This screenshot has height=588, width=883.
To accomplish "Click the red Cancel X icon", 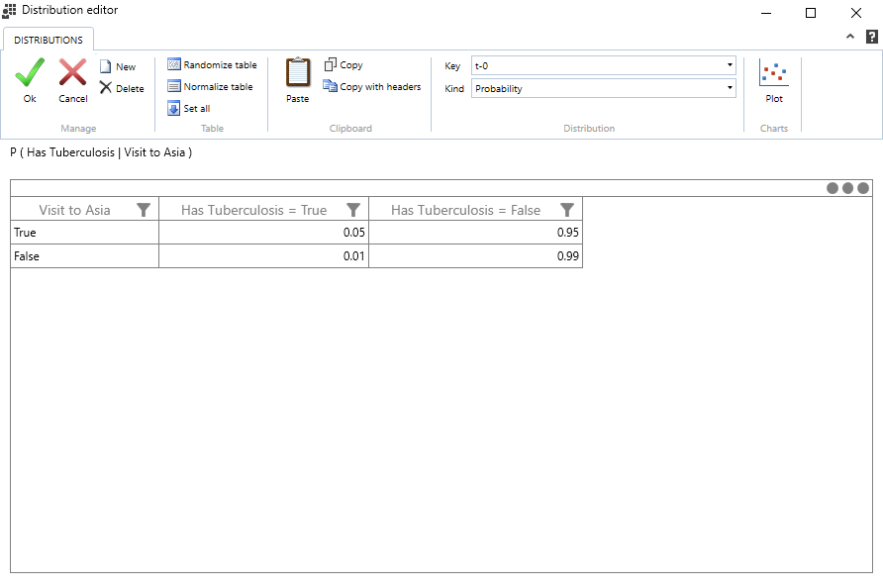I will click(72, 73).
